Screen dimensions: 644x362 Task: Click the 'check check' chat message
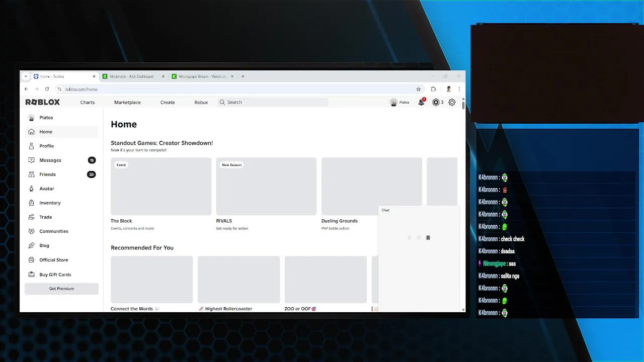tap(513, 239)
